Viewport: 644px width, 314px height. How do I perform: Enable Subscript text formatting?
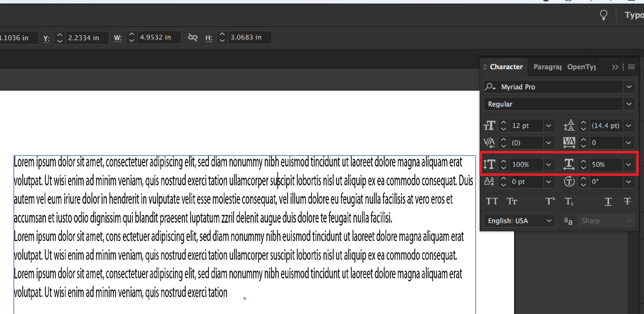569,201
